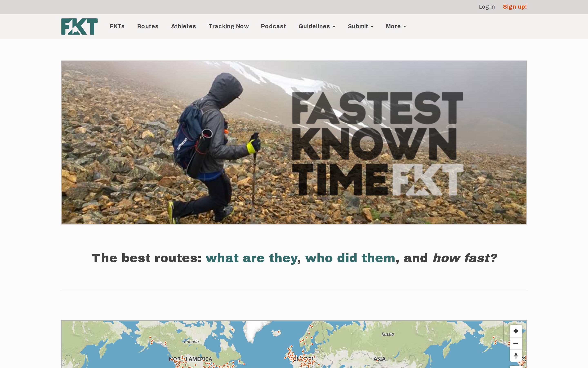This screenshot has height=368, width=588.
Task: Open Tracking Now in navigation
Action: coord(229,26)
